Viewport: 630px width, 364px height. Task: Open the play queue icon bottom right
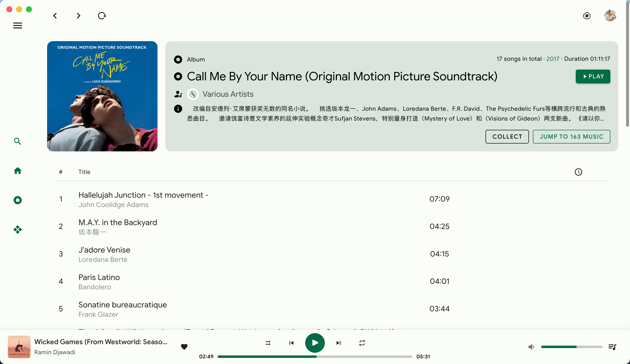613,347
